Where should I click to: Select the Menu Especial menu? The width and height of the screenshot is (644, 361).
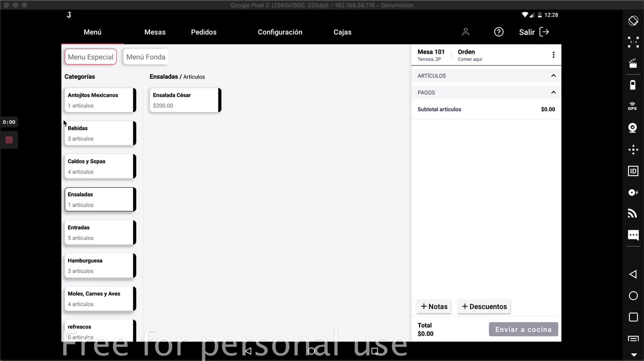point(91,57)
